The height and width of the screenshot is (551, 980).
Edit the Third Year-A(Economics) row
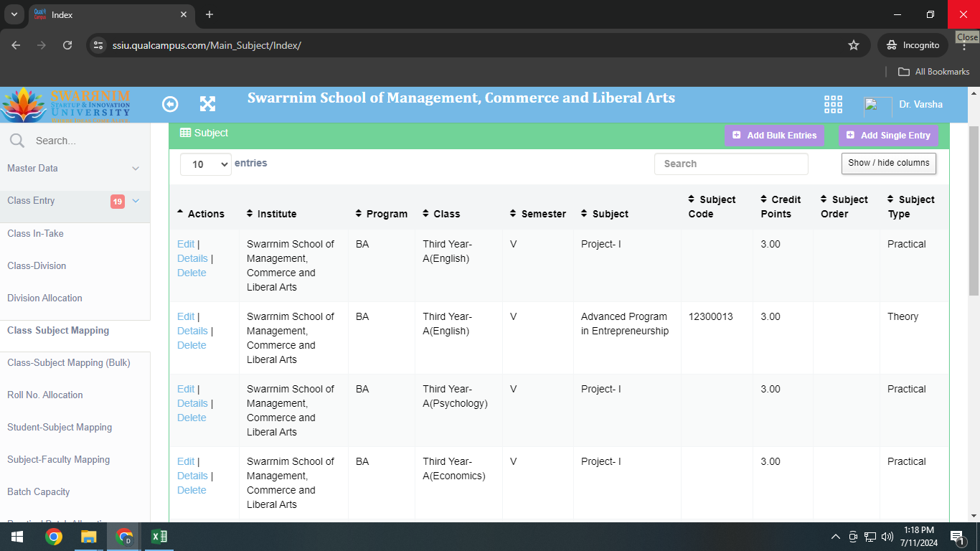185,461
